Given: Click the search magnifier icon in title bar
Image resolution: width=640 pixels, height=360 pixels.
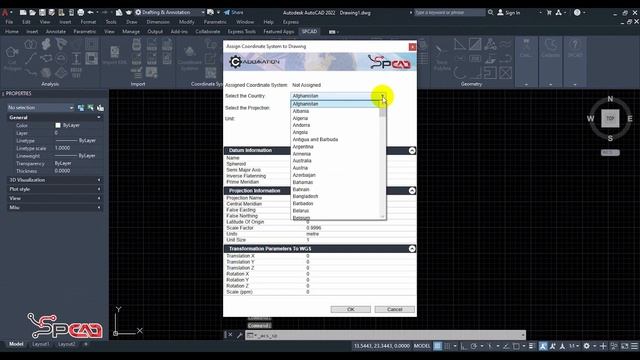Looking at the screenshot, I should coord(491,13).
